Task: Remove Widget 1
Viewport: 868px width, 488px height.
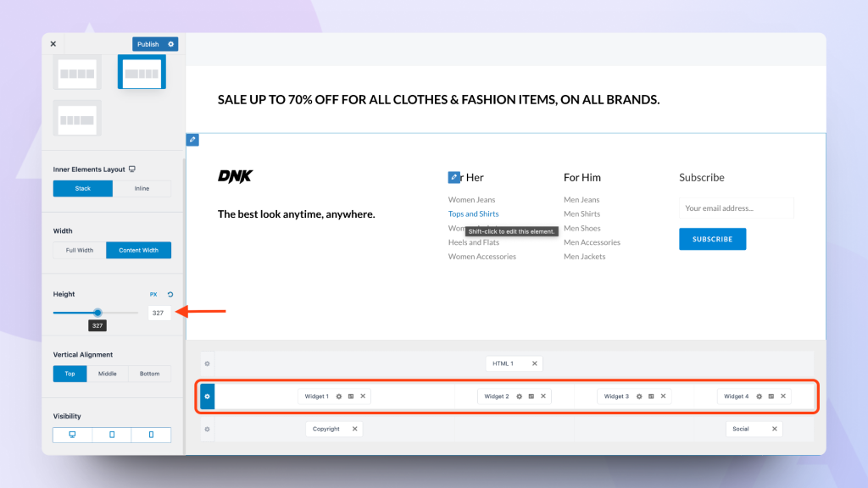Action: pos(363,396)
